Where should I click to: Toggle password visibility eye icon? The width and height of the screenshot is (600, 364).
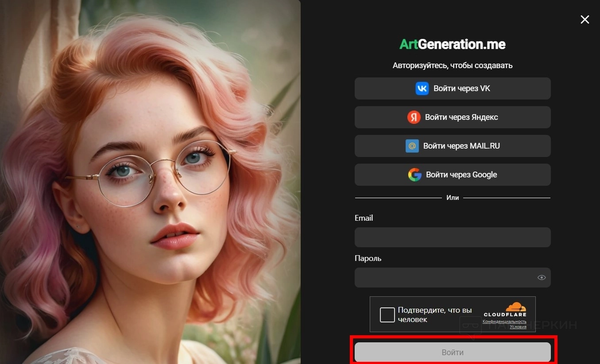[542, 278]
